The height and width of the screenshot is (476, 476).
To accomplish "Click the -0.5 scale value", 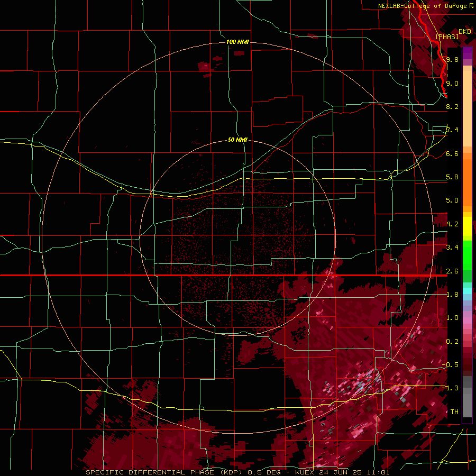I will pyautogui.click(x=450, y=365).
